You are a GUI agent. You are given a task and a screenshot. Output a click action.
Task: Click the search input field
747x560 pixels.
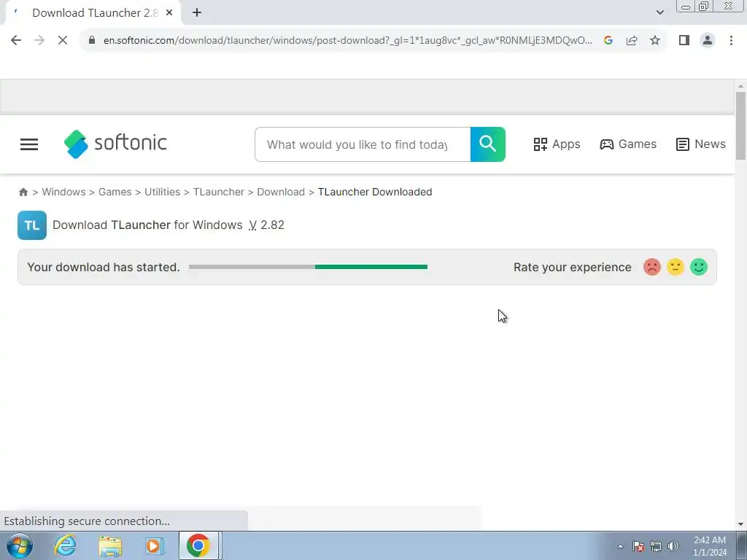(363, 144)
